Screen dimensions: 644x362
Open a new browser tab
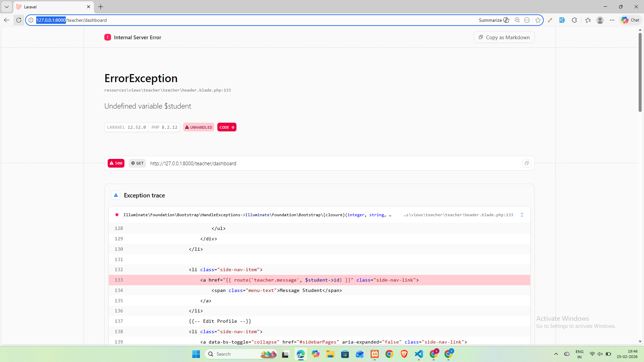tap(101, 7)
